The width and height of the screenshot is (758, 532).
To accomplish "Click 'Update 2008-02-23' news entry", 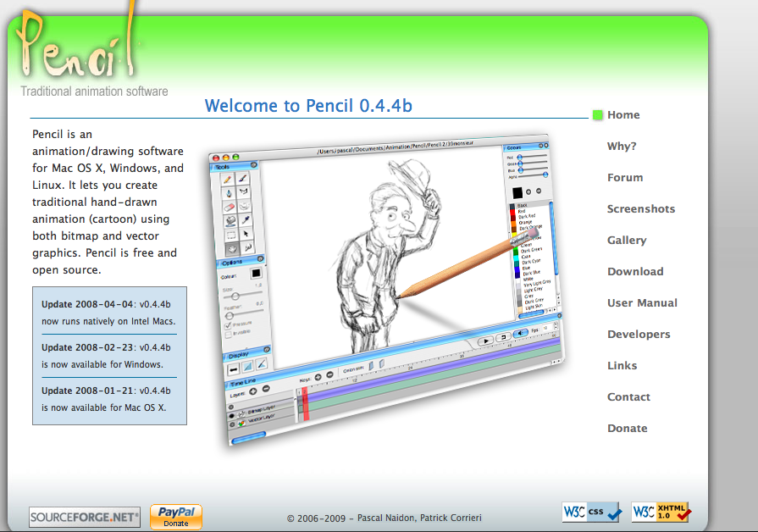I will point(106,356).
